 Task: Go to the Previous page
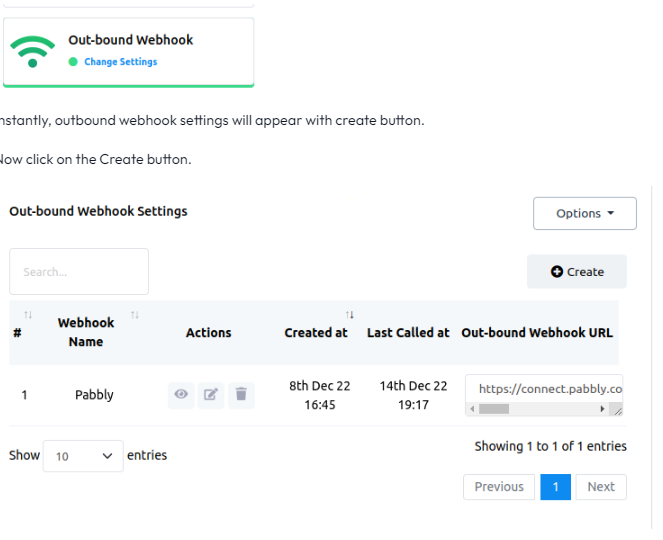click(x=499, y=487)
